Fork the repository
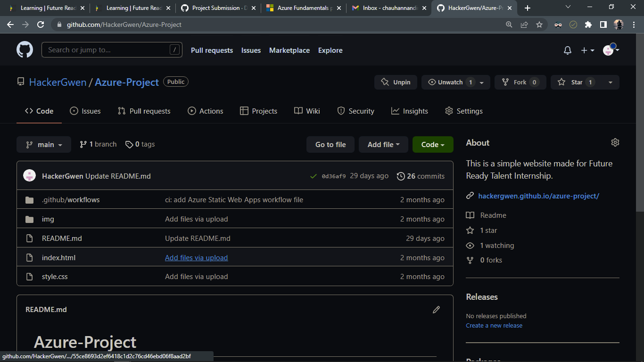Image resolution: width=644 pixels, height=362 pixels. pyautogui.click(x=520, y=82)
